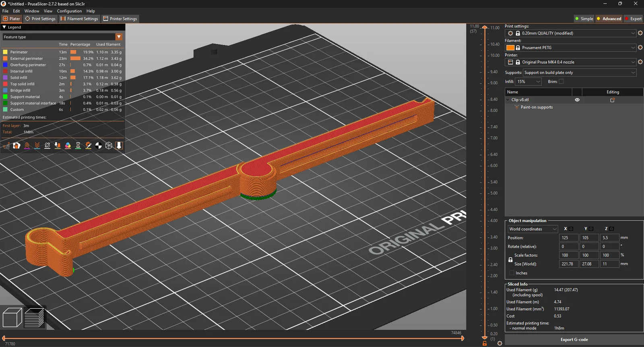Switch to the Filament Settings tab
644x347 pixels.
pos(79,19)
